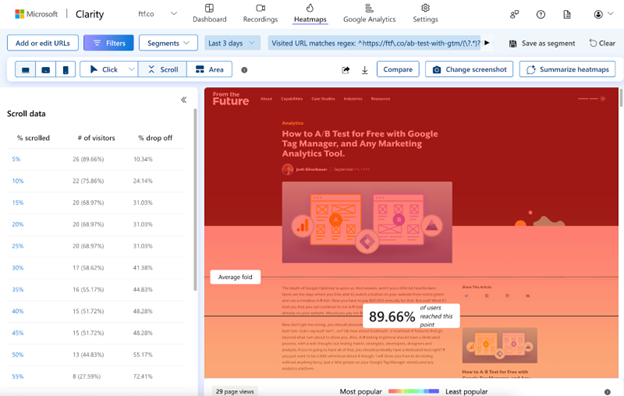The width and height of the screenshot is (624, 396).
Task: Click the legend info icon at bottom
Action: [x=607, y=392]
